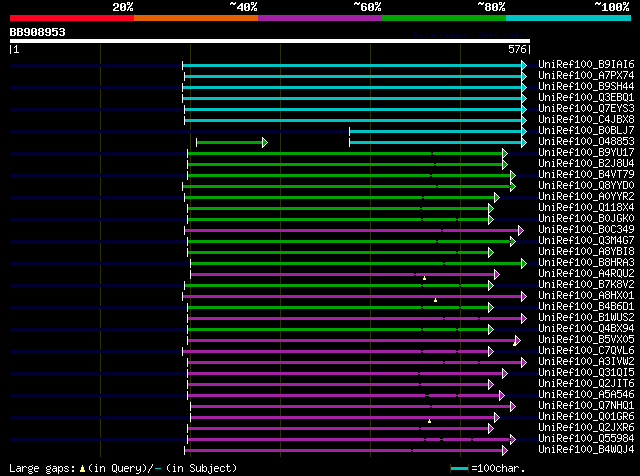Click the arrowhead ending the UniRef100_Q3EBQ1 alignment
Screen dimensions: 640x476
coord(524,98)
